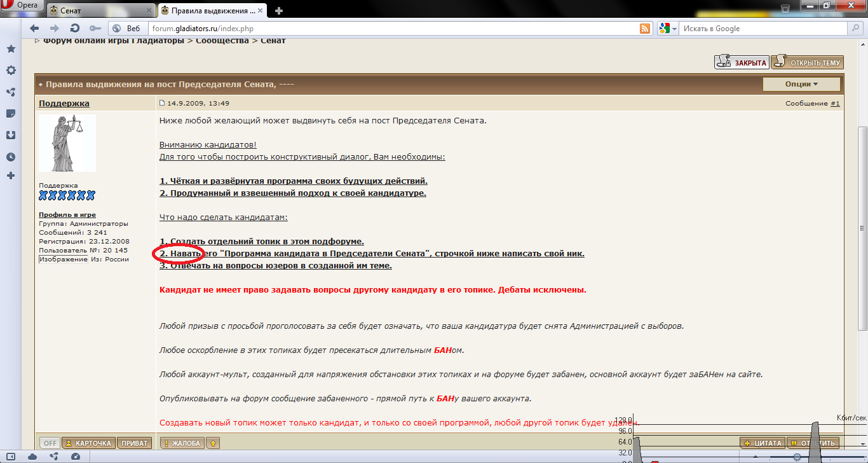Expand the Опции dropdown
The width and height of the screenshot is (868, 463).
[801, 84]
